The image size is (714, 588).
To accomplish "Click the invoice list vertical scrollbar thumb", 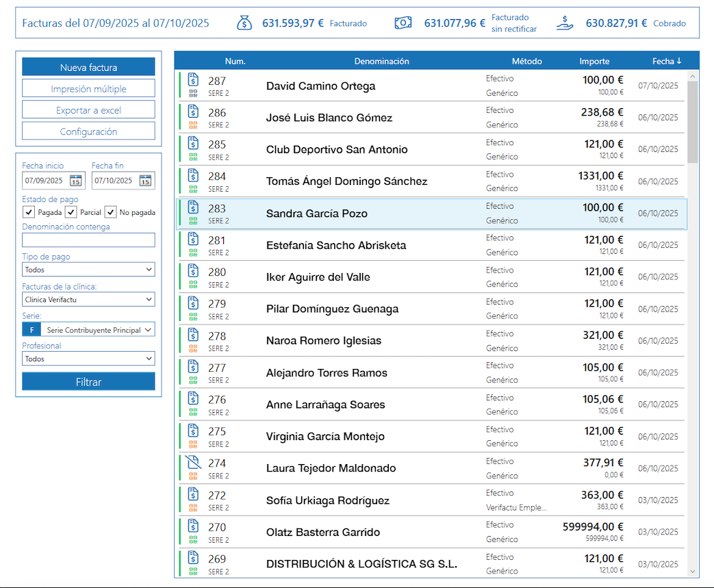I will [692, 122].
